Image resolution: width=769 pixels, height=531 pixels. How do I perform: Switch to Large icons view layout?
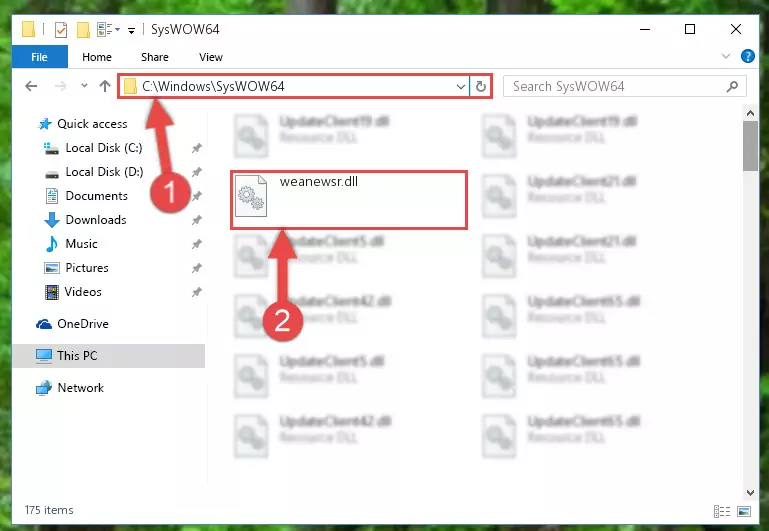click(x=743, y=511)
